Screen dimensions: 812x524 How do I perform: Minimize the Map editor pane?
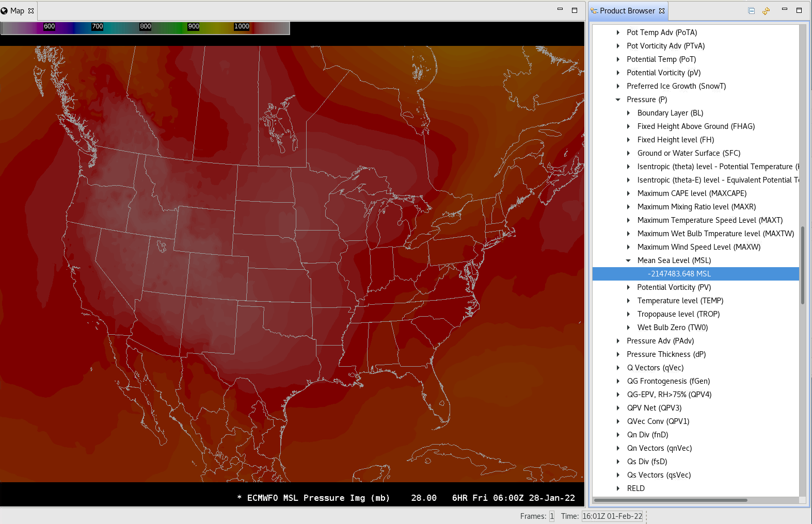(560, 9)
